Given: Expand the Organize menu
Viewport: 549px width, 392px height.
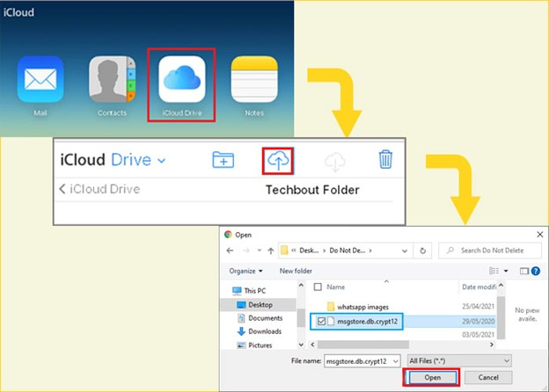Looking at the screenshot, I should point(247,271).
